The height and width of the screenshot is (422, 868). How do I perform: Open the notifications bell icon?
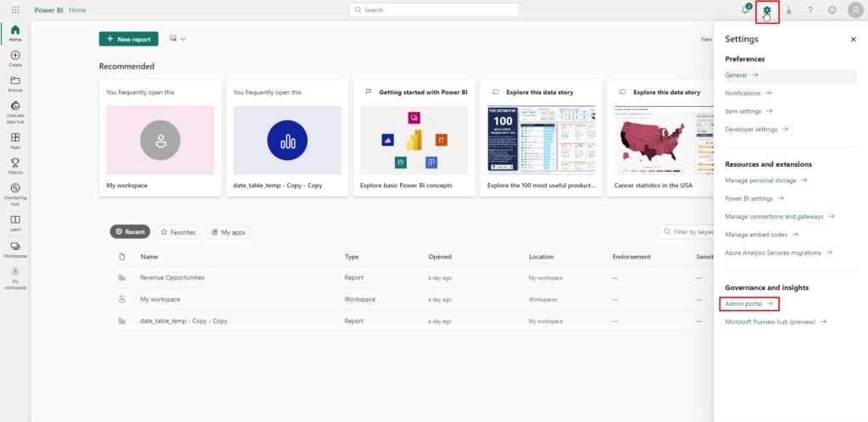(745, 10)
